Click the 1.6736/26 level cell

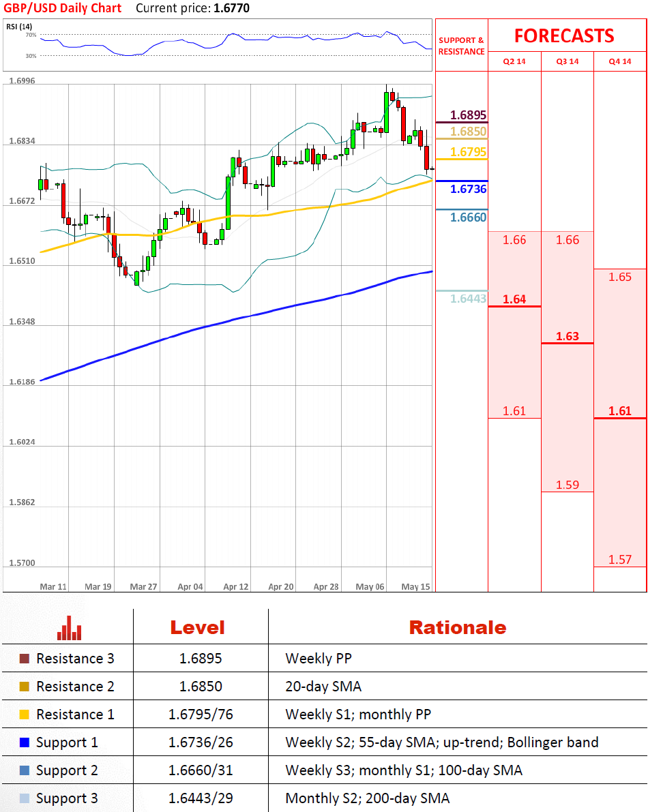pyautogui.click(x=201, y=742)
